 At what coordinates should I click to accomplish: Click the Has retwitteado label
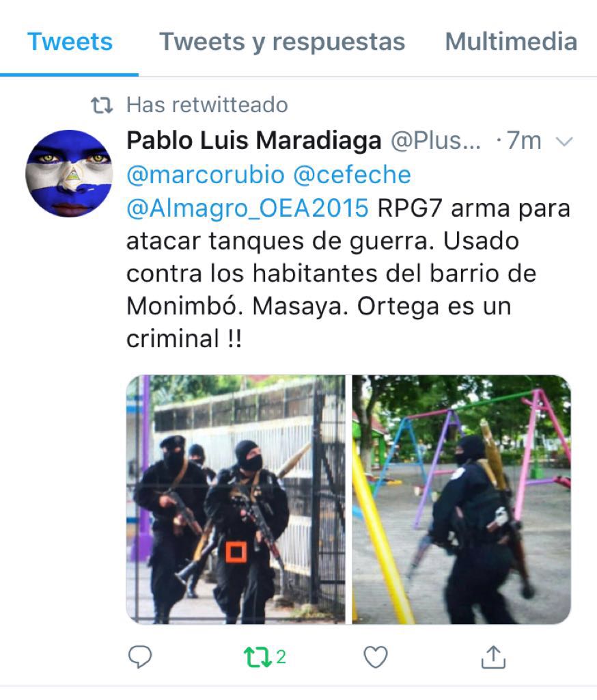[x=207, y=105]
